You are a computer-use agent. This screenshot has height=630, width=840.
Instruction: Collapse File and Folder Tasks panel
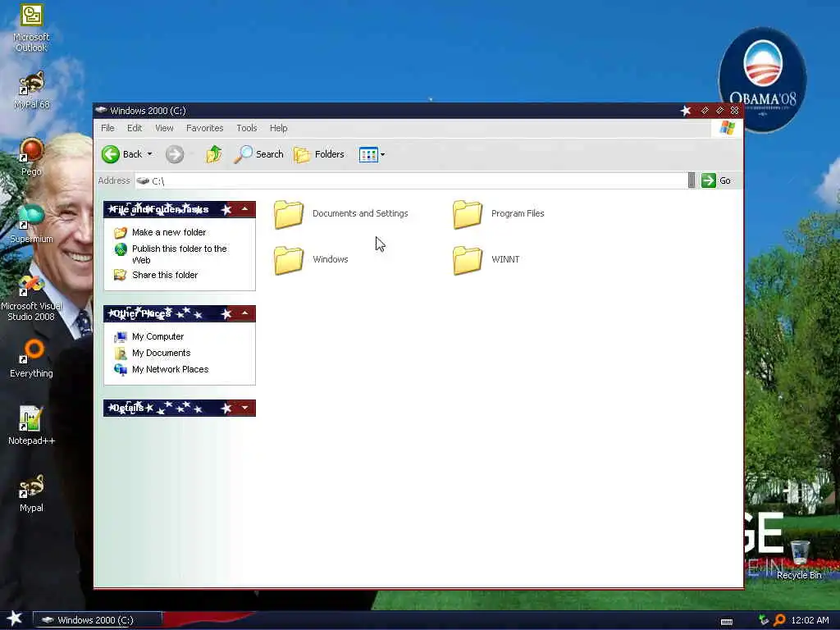click(244, 209)
